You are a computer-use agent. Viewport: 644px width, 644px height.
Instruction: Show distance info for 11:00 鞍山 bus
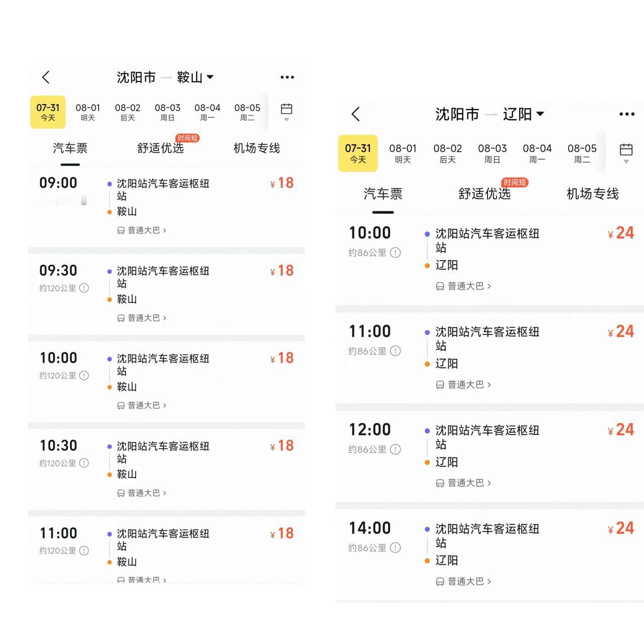[84, 550]
